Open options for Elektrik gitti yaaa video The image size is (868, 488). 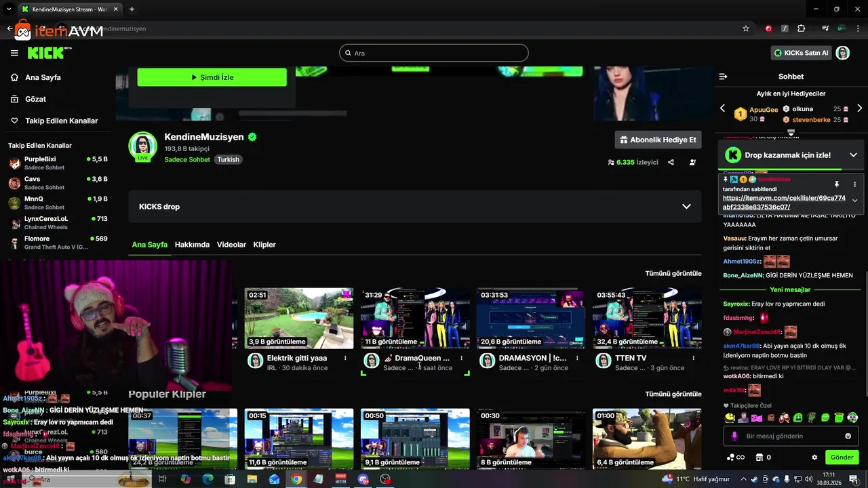(x=345, y=358)
